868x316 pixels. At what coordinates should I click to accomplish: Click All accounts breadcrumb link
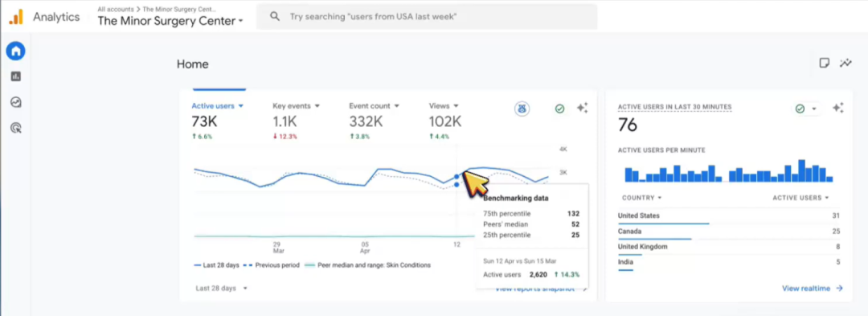[115, 10]
